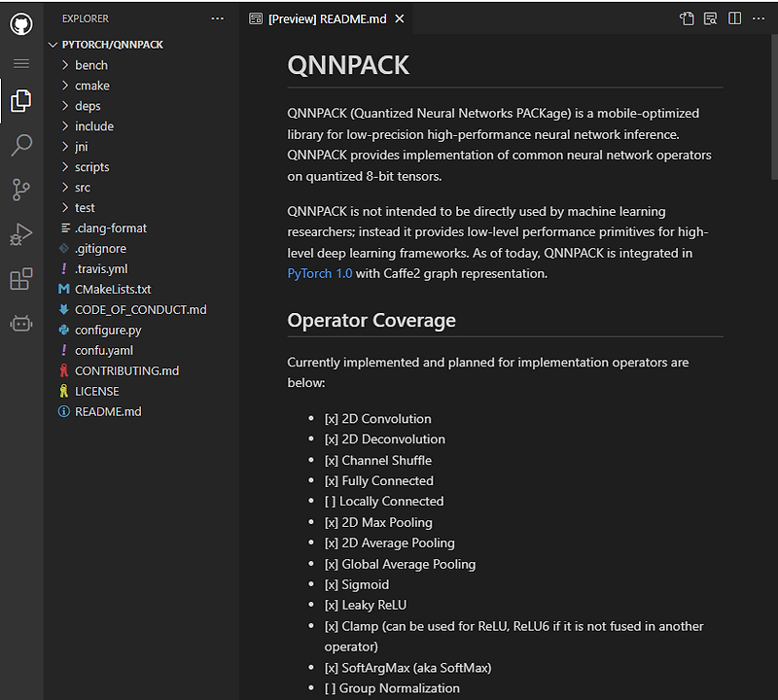Screen dimensions: 778x700
Task: Click the EXPLORER panel title
Action: (85, 18)
